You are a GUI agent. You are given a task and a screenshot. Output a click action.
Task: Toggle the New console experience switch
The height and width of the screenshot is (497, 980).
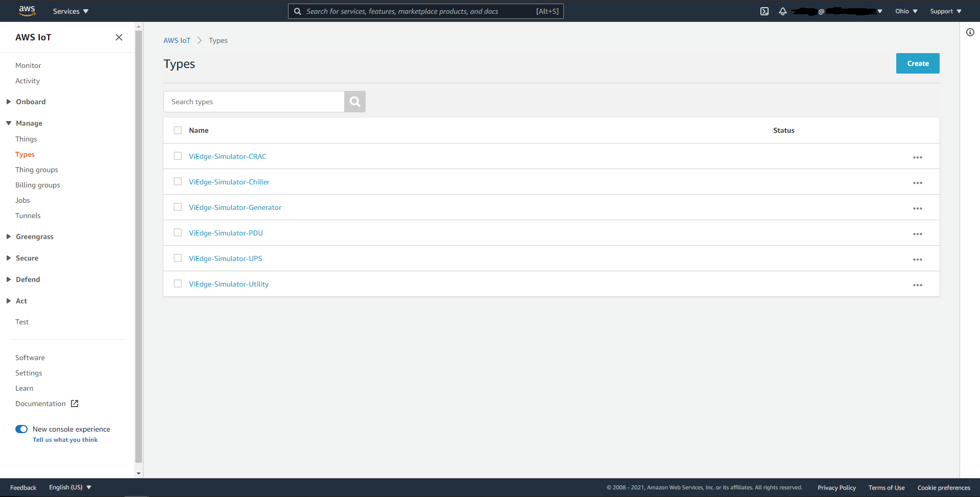pos(21,429)
